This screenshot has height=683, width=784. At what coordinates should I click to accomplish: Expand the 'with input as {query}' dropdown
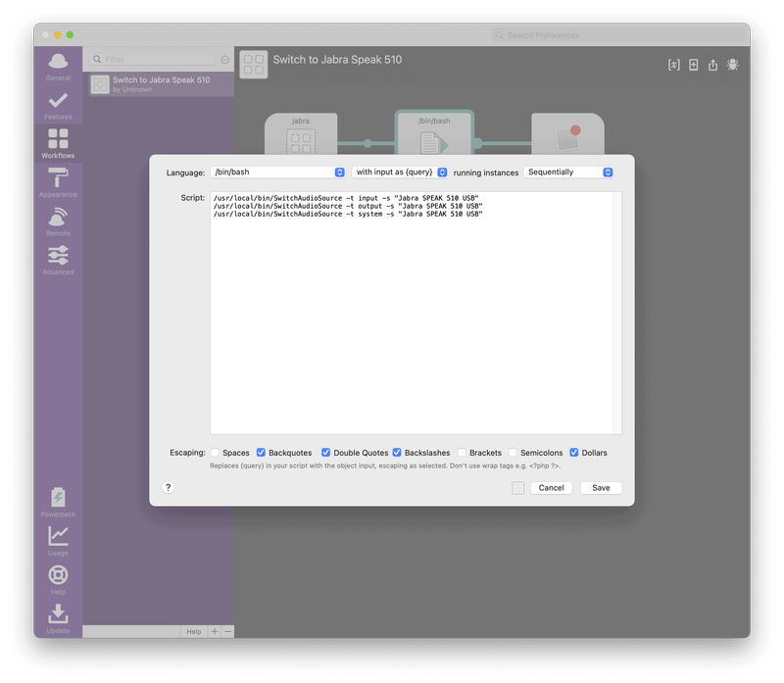pyautogui.click(x=400, y=172)
